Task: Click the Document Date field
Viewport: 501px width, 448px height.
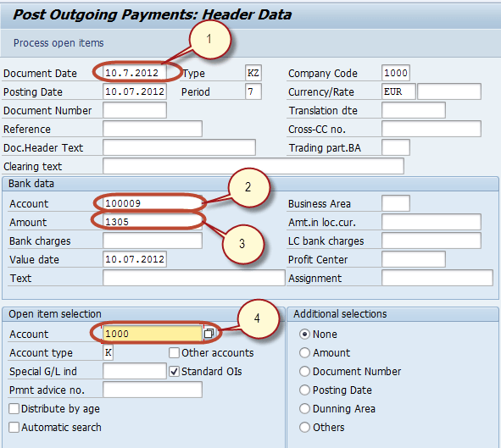Action: click(135, 73)
